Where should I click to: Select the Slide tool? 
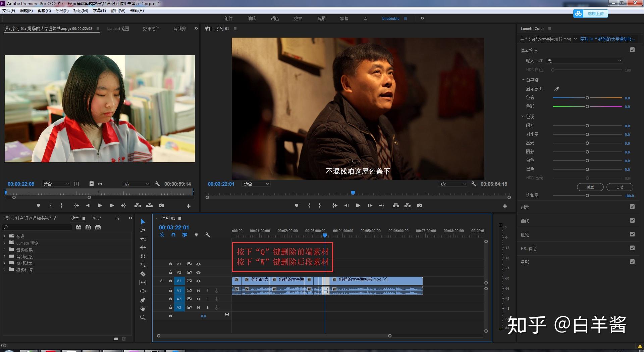coord(143,291)
